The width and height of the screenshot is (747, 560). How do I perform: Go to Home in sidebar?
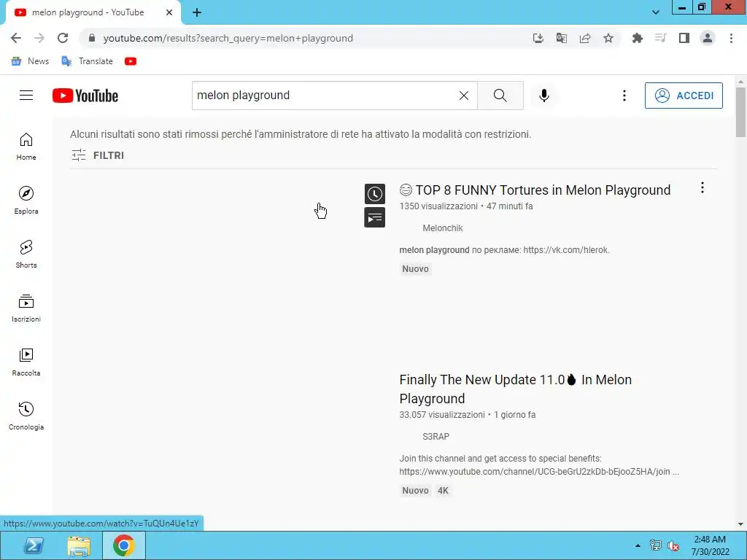(x=26, y=147)
